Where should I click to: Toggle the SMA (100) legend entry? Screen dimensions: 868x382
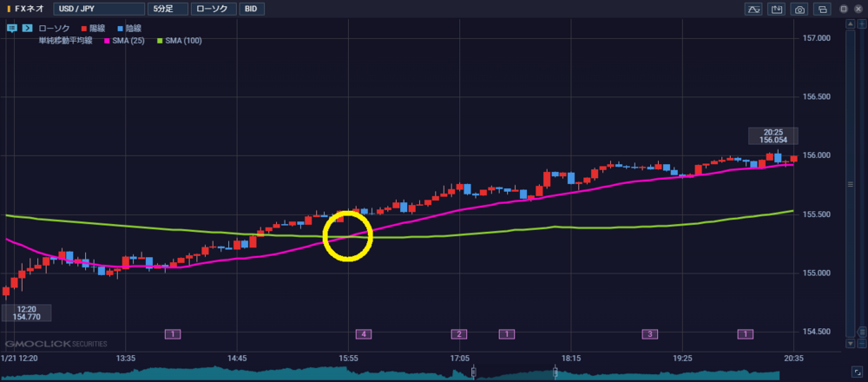tap(180, 40)
